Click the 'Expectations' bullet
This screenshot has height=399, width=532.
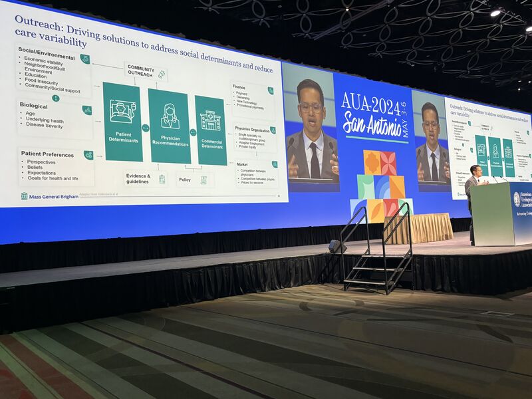click(x=42, y=173)
